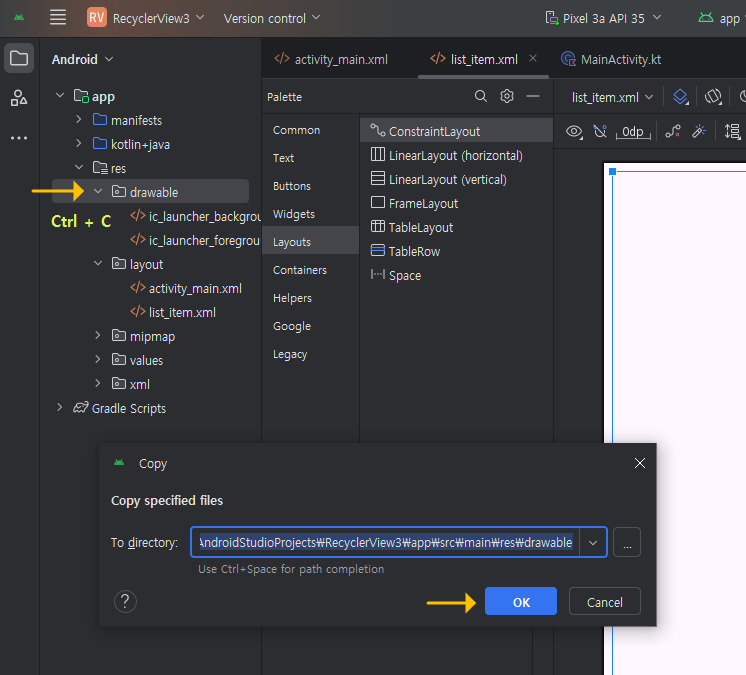Screen dimensions: 746x675
Task: Open help for the Copy dialog
Action: point(125,601)
